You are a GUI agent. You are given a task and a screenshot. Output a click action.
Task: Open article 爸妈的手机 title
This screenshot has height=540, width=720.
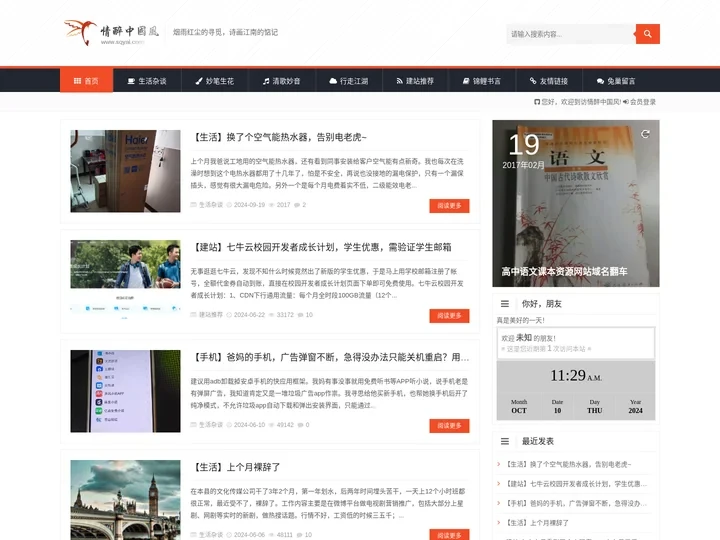point(330,357)
